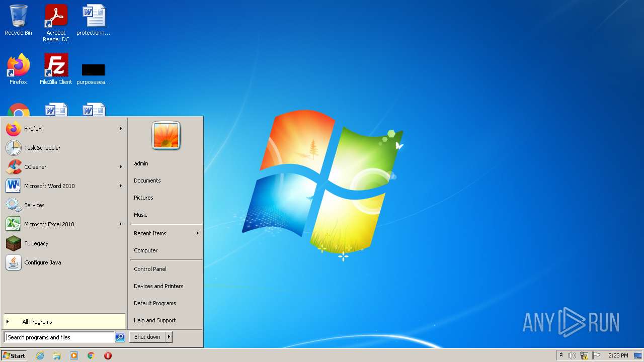Launch Acrobat Reader DC from the desktop
Viewport: 644px width, 362px height.
56,23
